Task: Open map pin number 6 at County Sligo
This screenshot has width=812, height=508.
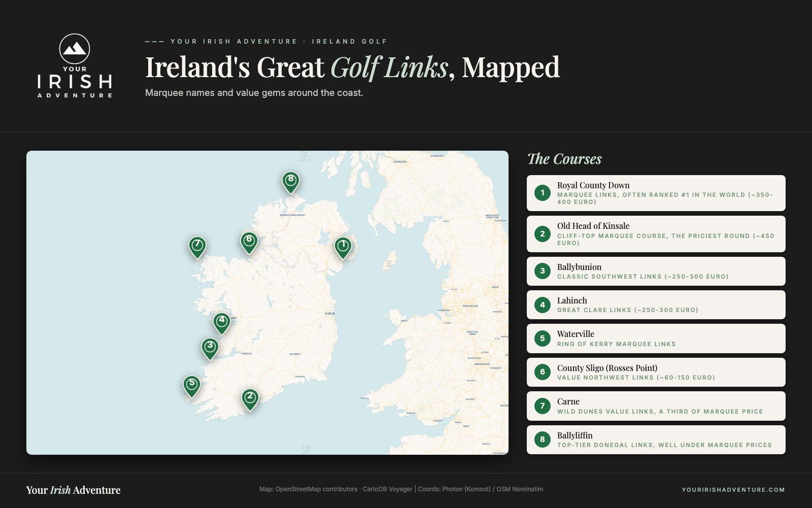Action: [x=249, y=243]
